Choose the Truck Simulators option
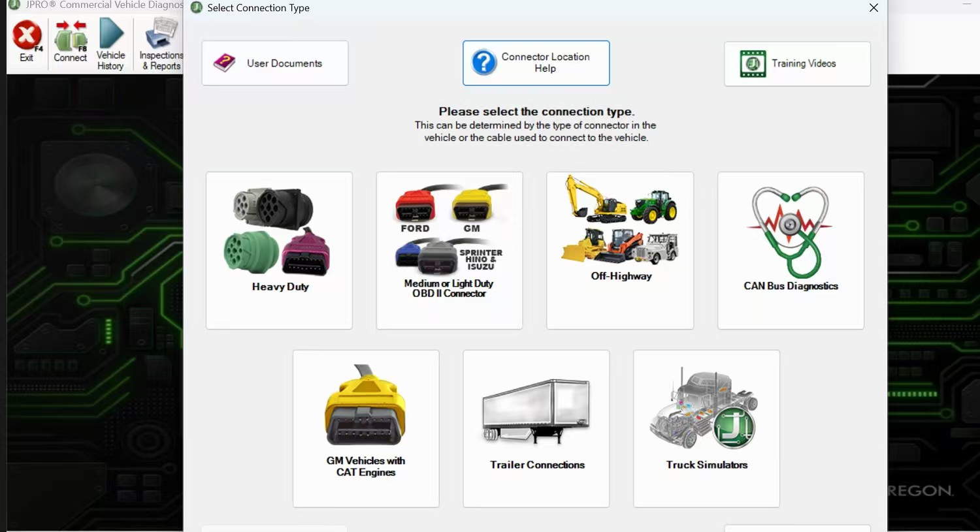 click(706, 428)
